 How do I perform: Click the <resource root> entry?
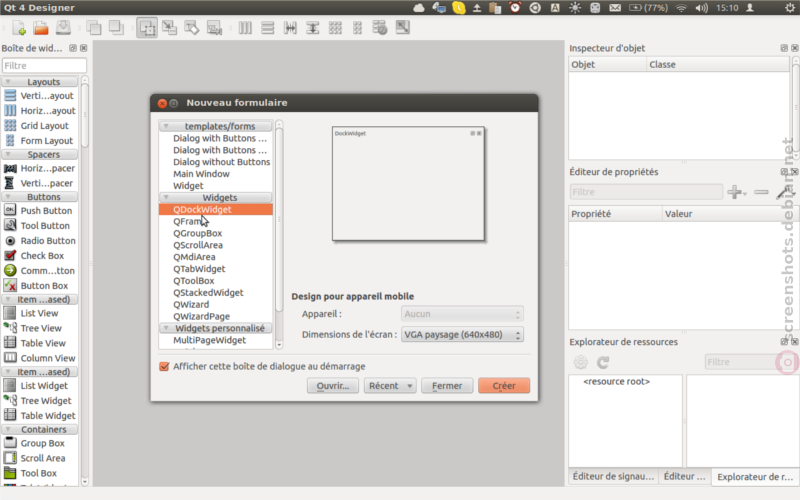coord(616,381)
